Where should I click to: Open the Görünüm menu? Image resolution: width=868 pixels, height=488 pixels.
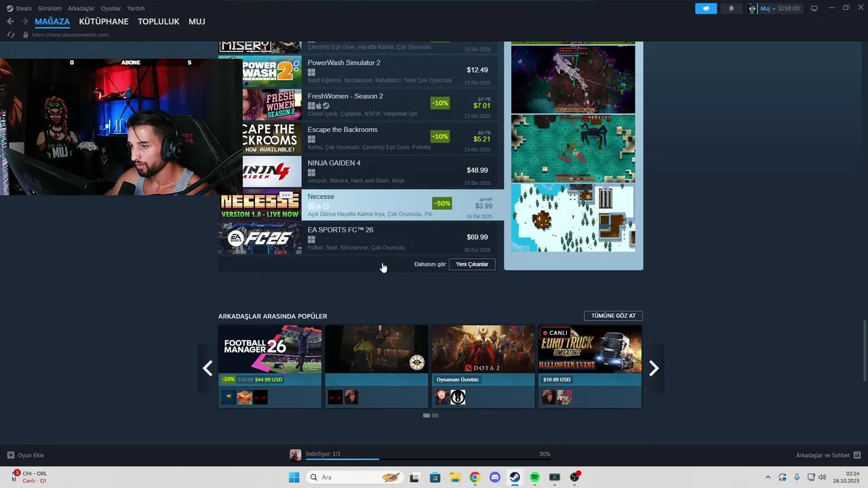click(x=50, y=8)
